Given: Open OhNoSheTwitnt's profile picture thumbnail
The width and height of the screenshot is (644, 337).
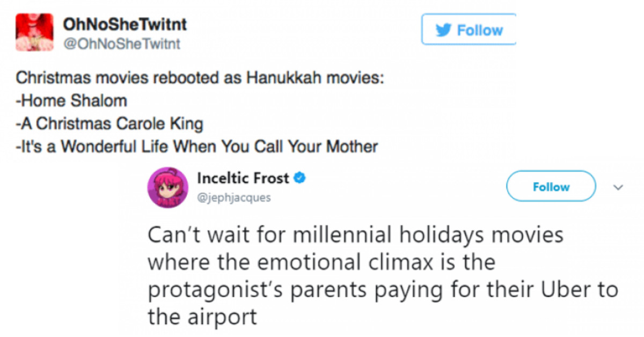Looking at the screenshot, I should click(34, 30).
